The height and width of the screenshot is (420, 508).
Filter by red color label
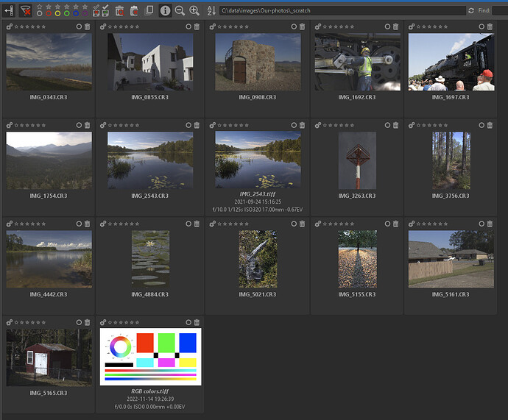[49, 13]
